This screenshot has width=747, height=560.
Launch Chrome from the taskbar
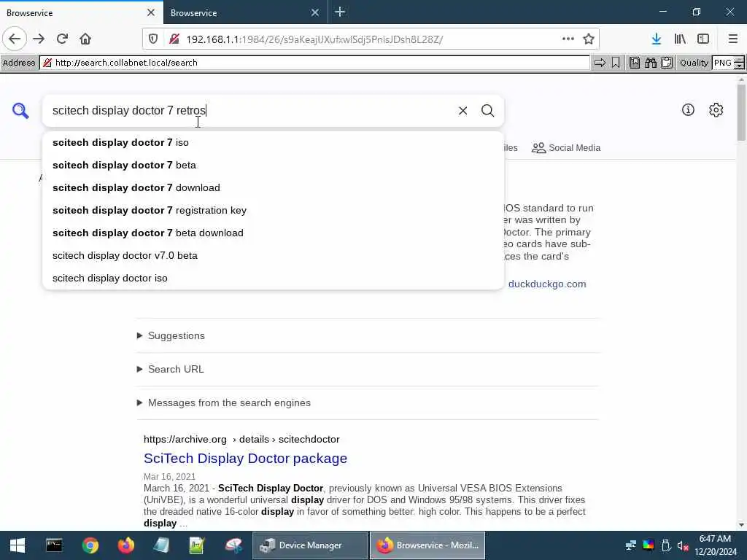click(x=90, y=545)
